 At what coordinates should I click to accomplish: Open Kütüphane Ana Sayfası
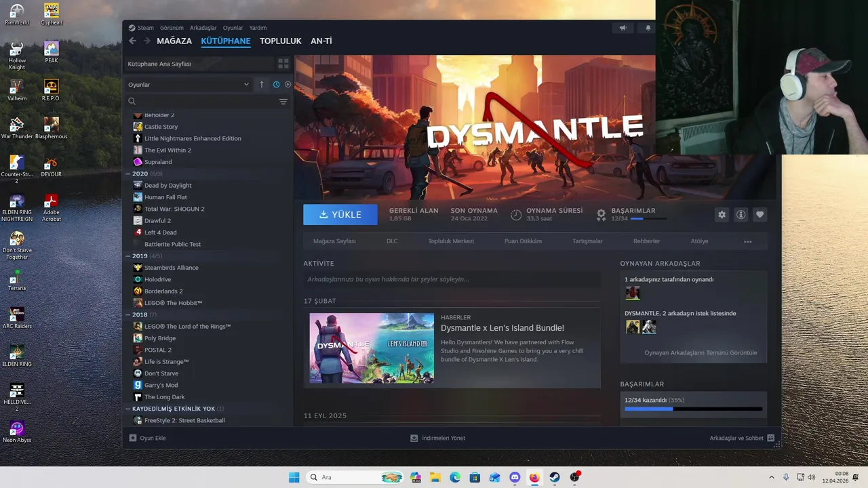199,64
